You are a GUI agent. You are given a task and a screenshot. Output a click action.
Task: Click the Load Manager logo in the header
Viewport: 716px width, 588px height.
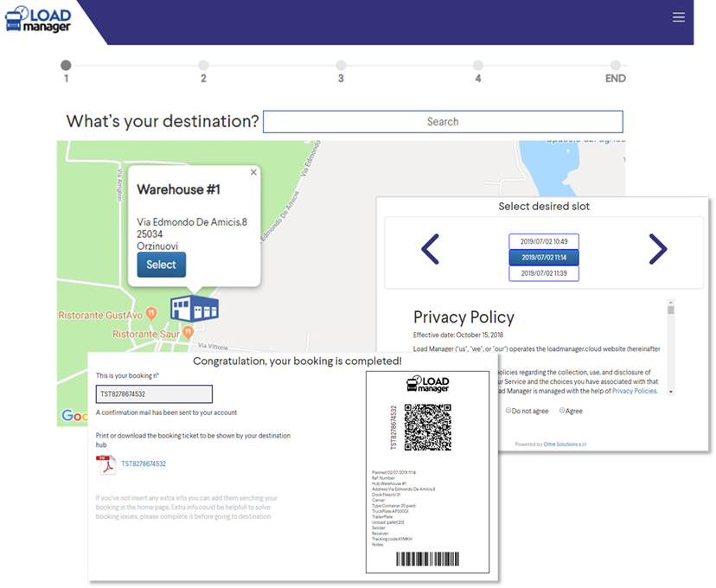[x=39, y=18]
